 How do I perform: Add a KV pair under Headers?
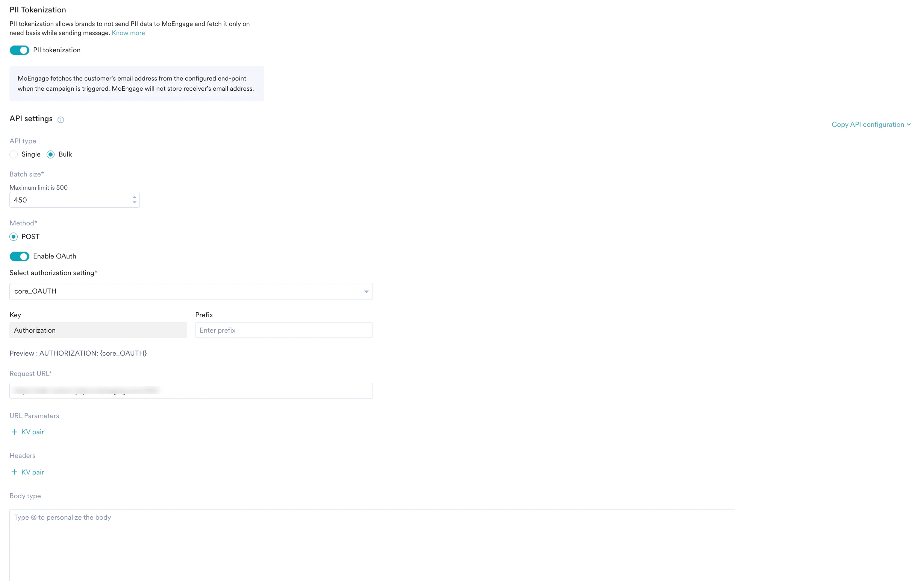tap(32, 472)
